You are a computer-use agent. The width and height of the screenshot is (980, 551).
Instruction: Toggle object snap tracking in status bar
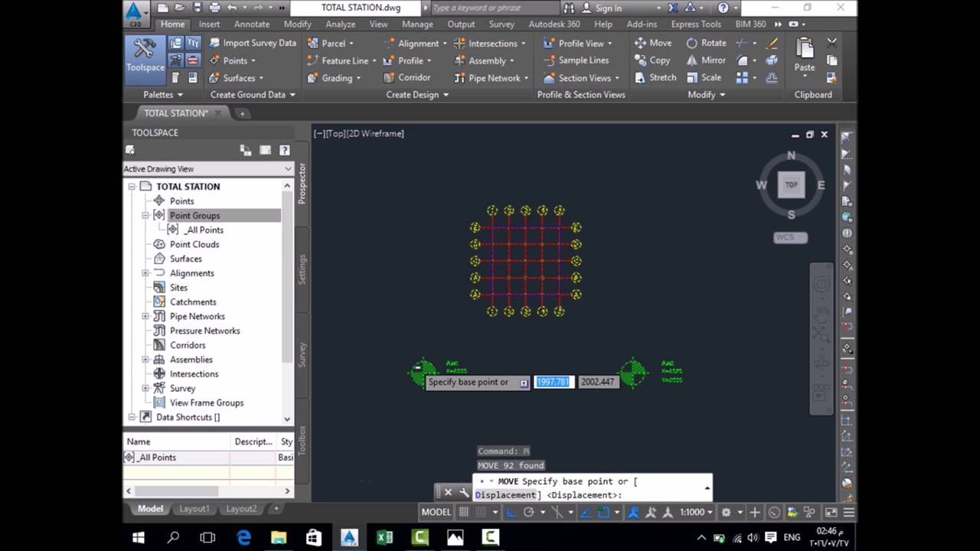pos(584,512)
